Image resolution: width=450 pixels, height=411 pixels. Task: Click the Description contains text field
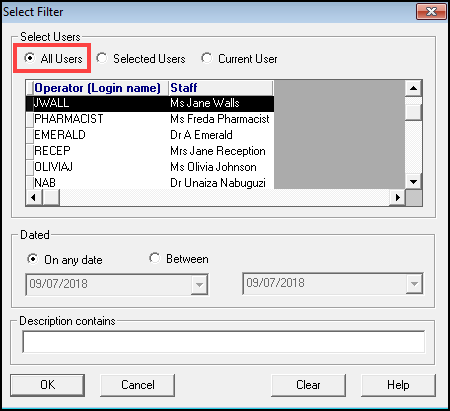(224, 342)
